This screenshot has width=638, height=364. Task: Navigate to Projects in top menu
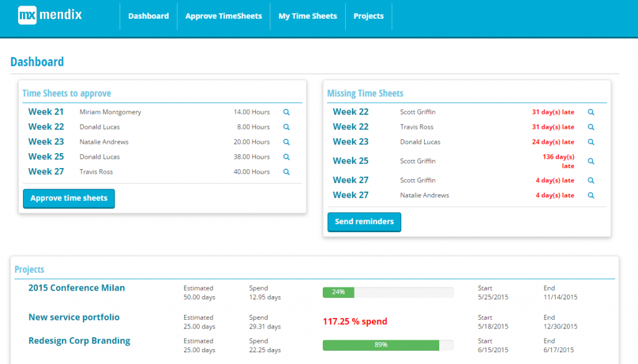pos(369,16)
